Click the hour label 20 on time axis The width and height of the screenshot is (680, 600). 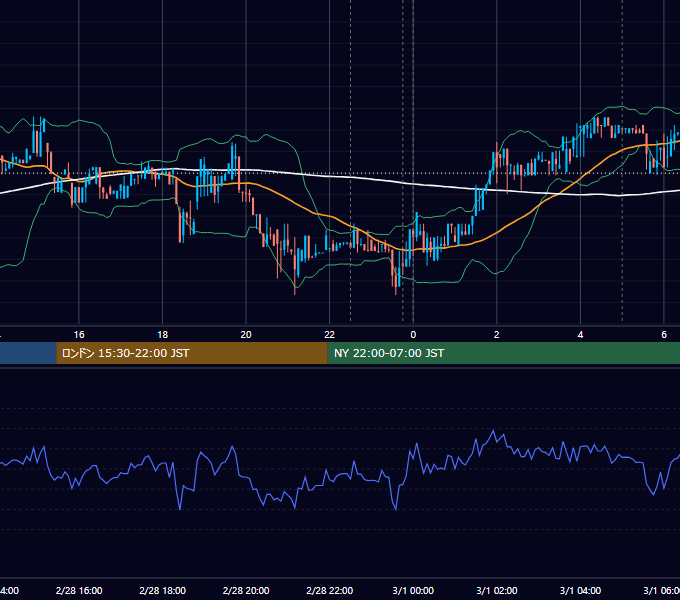click(x=246, y=335)
